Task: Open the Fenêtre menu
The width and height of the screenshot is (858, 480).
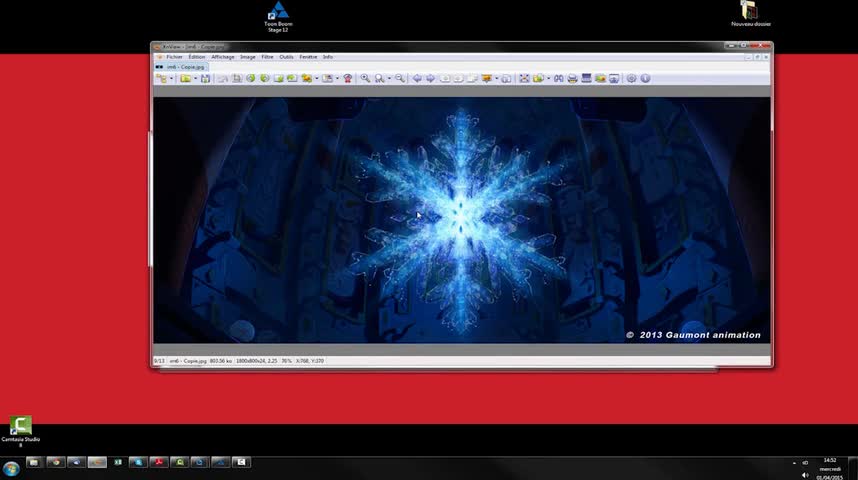Action: point(308,57)
